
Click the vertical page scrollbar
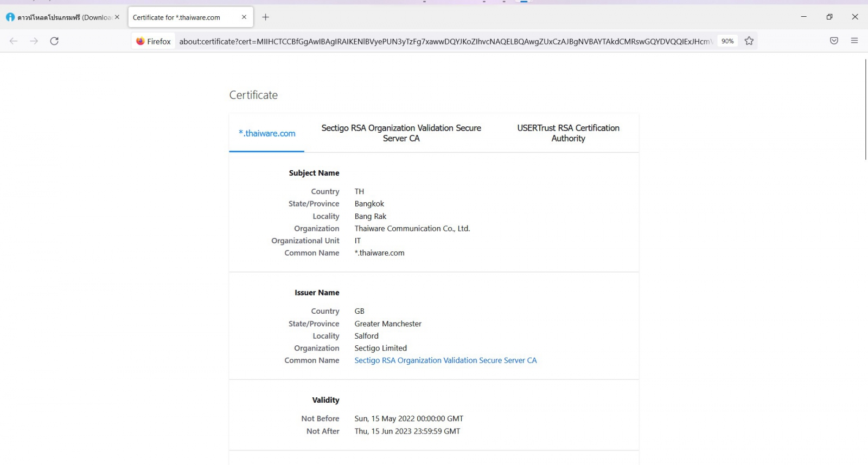(865, 109)
